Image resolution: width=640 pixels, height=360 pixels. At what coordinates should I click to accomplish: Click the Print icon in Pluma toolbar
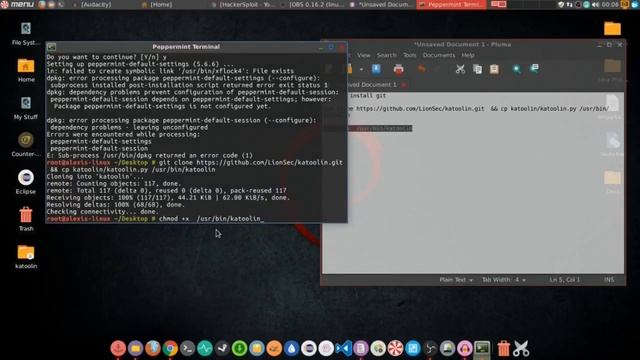point(398,69)
